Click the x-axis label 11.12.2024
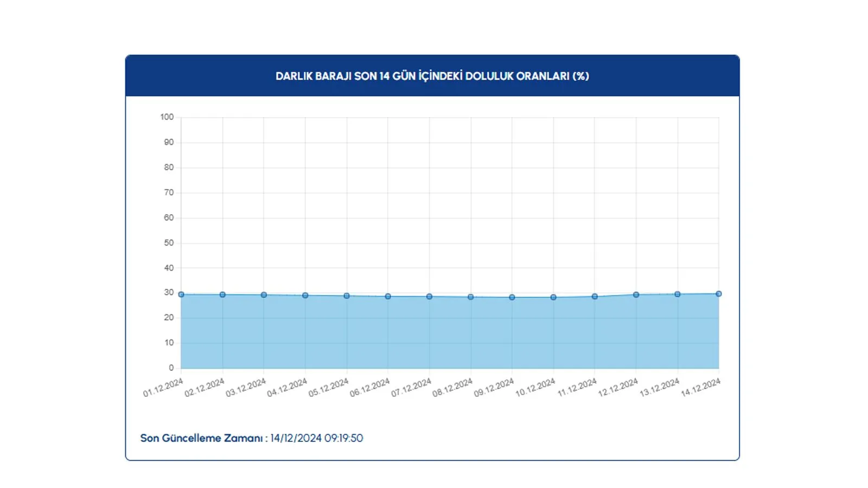 (577, 388)
